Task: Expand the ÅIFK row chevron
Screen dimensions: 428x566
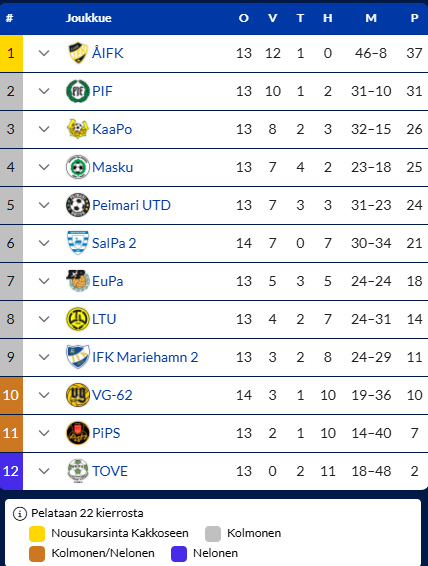Action: pyautogui.click(x=44, y=53)
